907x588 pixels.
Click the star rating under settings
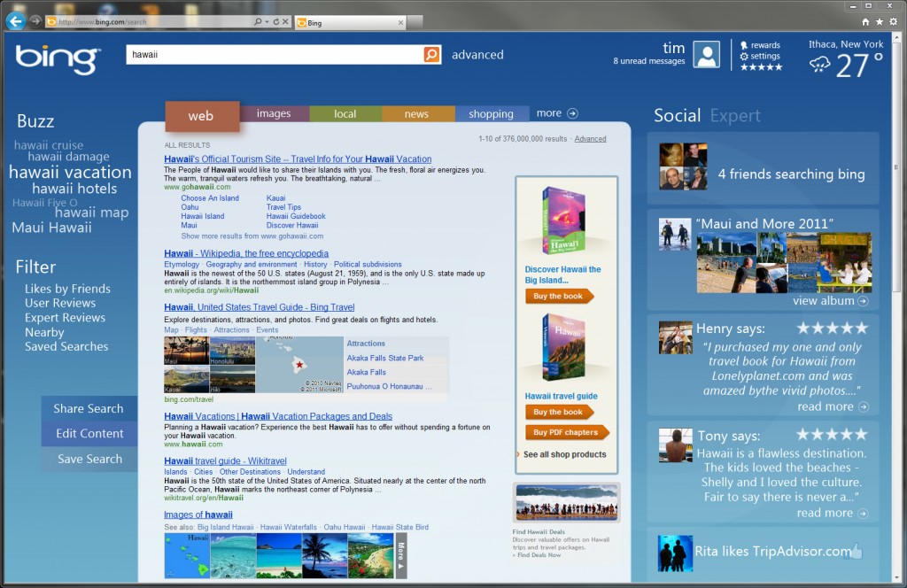pyautogui.click(x=761, y=67)
